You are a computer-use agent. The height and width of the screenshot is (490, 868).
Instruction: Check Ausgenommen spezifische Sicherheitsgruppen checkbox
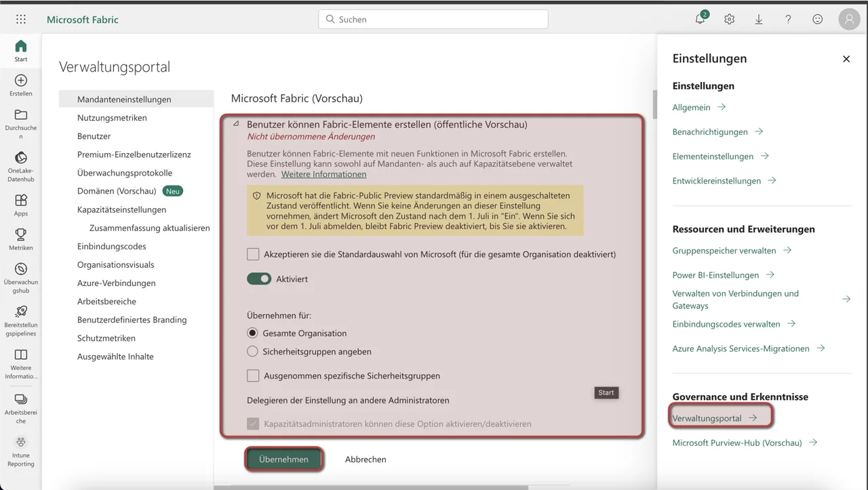click(x=253, y=375)
